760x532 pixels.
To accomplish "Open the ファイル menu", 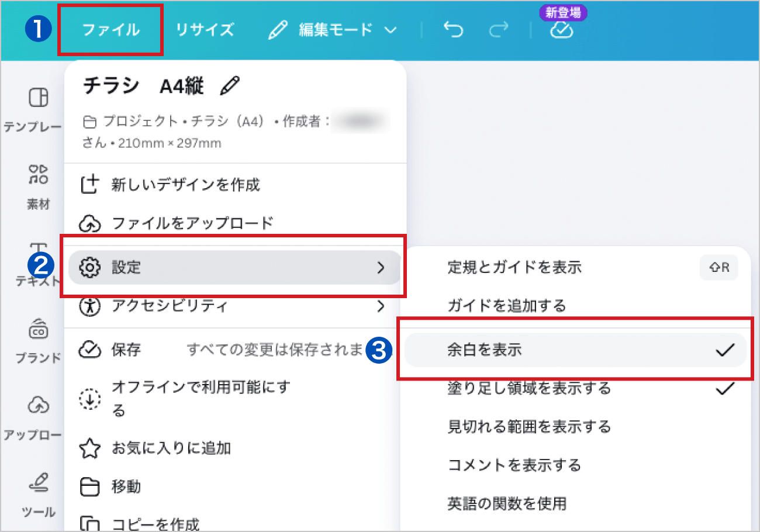I will pos(110,30).
